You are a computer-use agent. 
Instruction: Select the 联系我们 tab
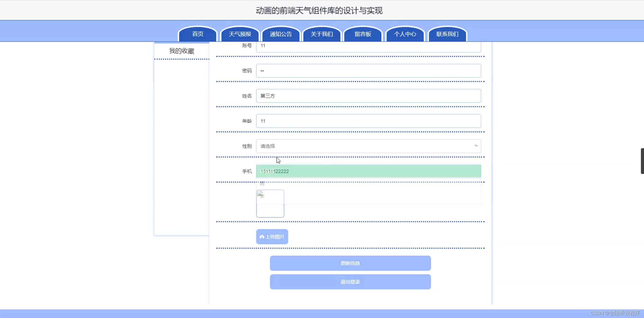pos(447,34)
